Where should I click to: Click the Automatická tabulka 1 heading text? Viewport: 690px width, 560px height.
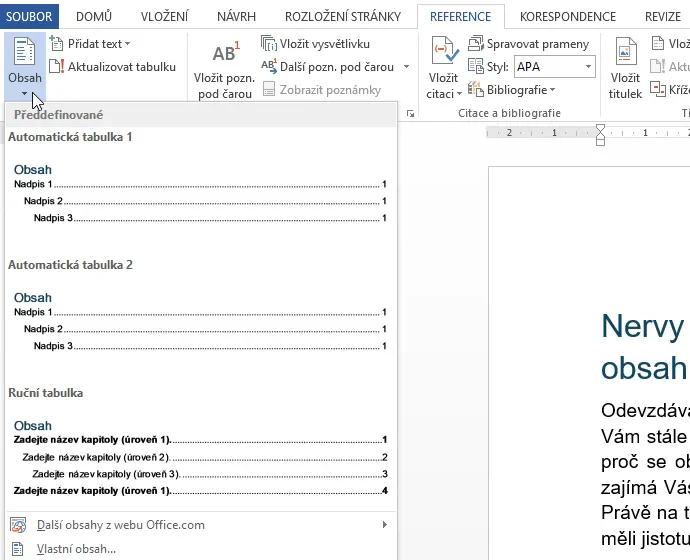click(70, 137)
